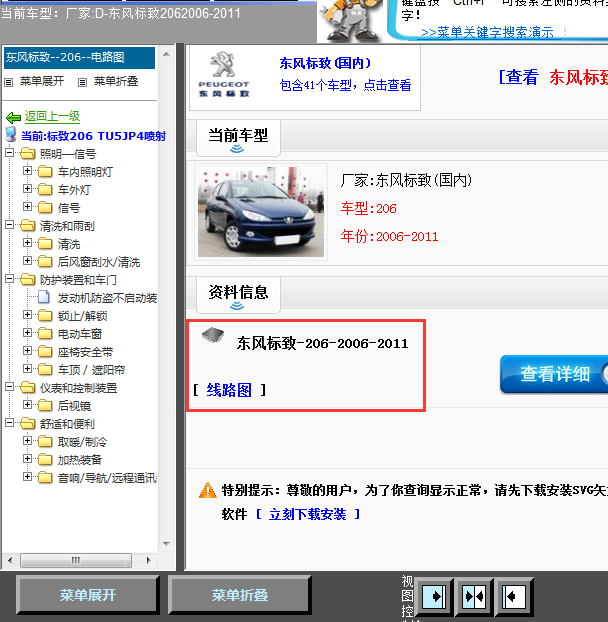The height and width of the screenshot is (622, 608).
Task: Click the 返回上一级 link
Action: (x=52, y=116)
